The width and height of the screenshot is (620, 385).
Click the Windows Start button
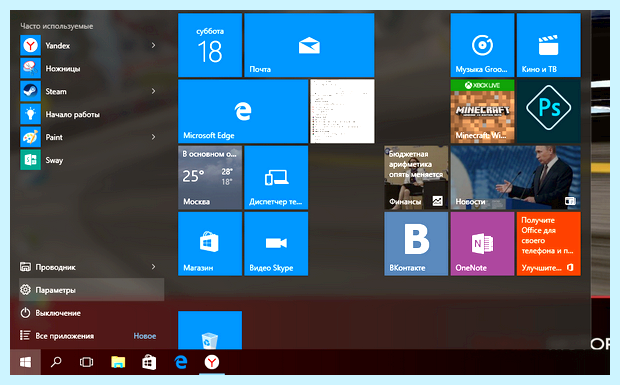(25, 362)
